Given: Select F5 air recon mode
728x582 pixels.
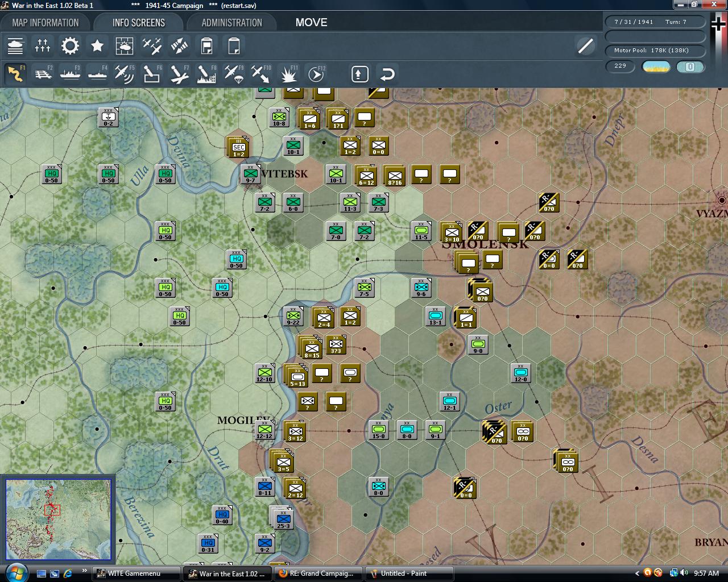Looking at the screenshot, I should (125, 74).
